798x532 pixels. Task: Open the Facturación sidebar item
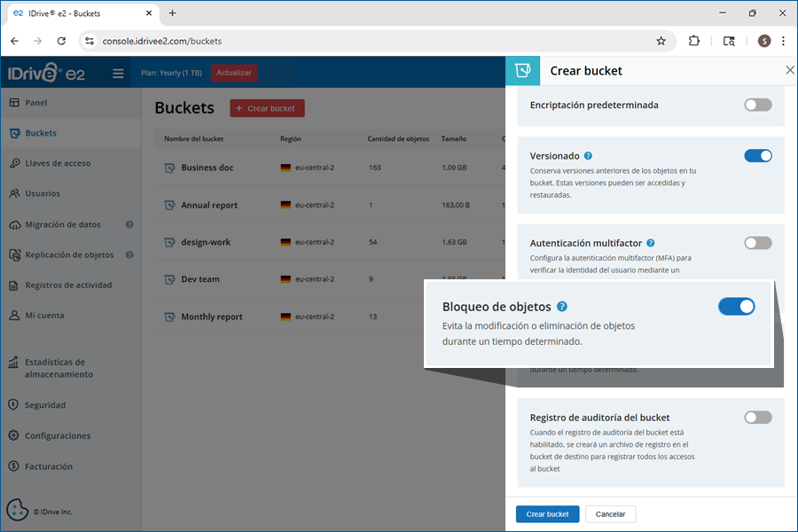coord(49,466)
